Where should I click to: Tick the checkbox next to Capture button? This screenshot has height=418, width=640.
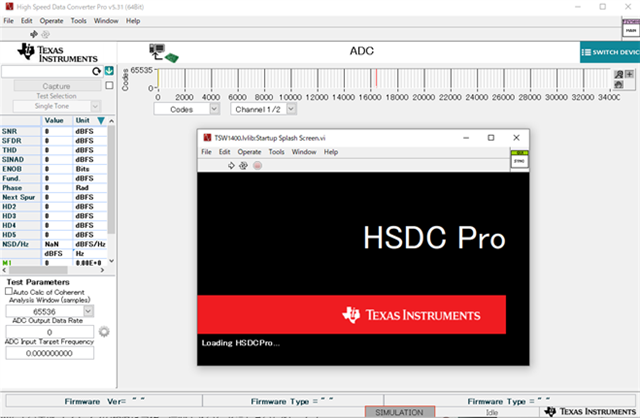click(x=109, y=85)
